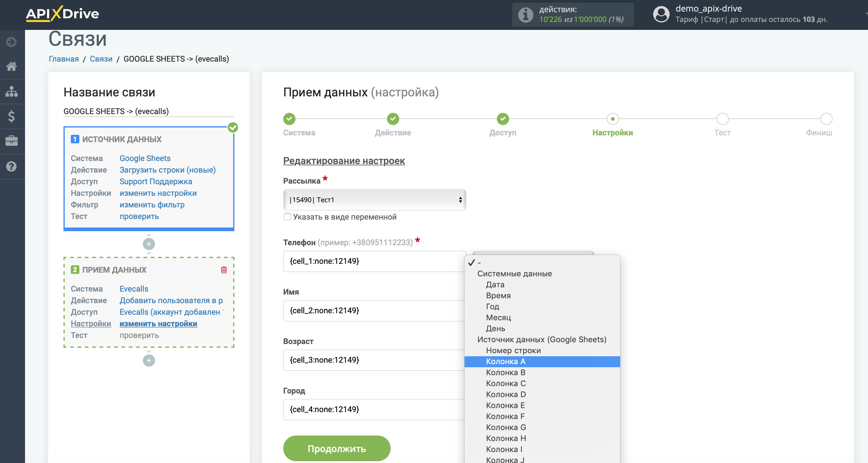Click the Город input field
868x463 pixels.
click(374, 409)
